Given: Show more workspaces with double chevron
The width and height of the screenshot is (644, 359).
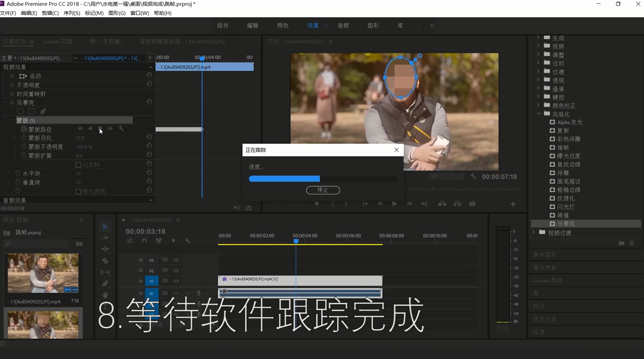Looking at the screenshot, I should [432, 25].
